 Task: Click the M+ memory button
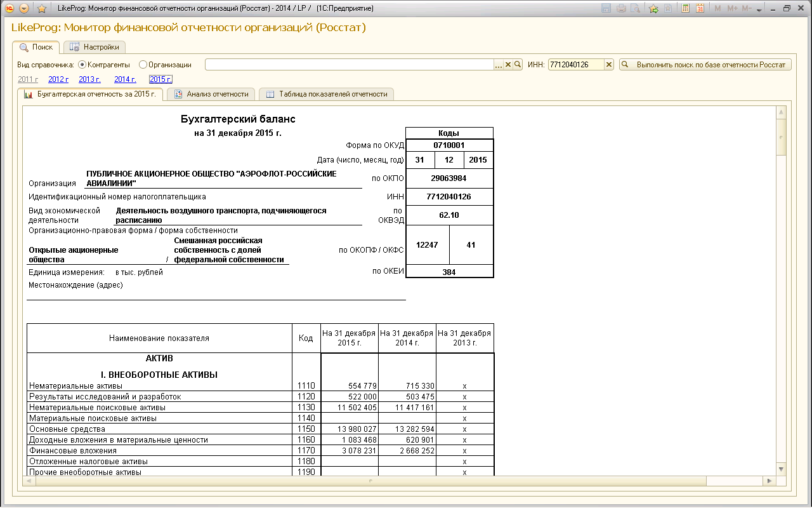click(732, 8)
